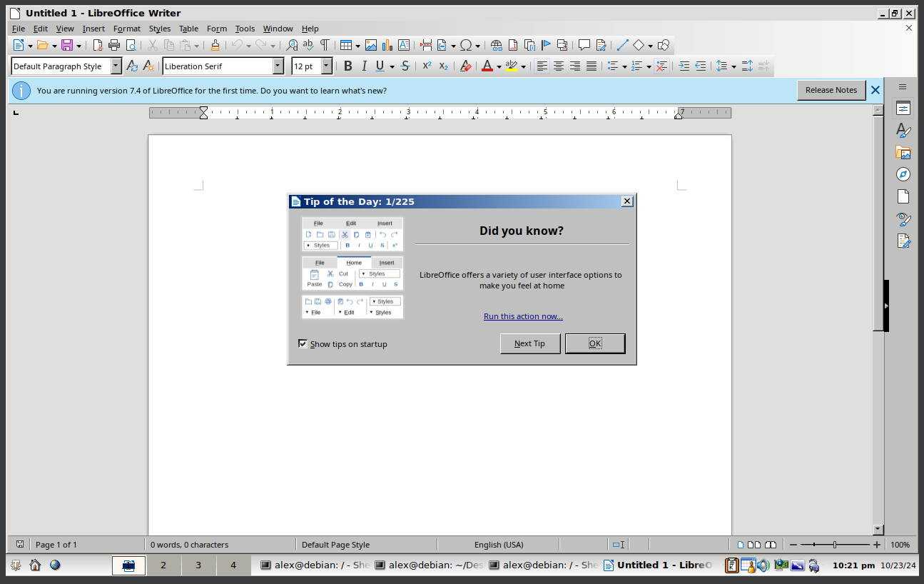
Task: Click the Print icon in toolbar
Action: click(114, 45)
